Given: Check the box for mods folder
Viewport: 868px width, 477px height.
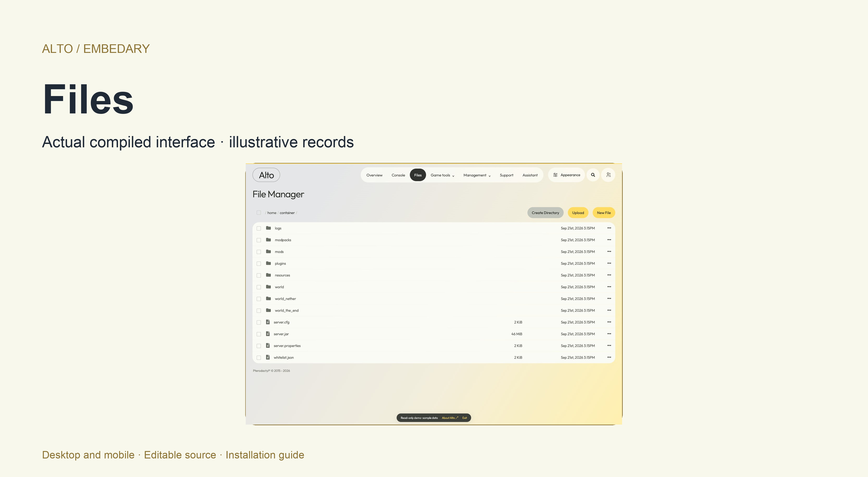Looking at the screenshot, I should point(258,252).
